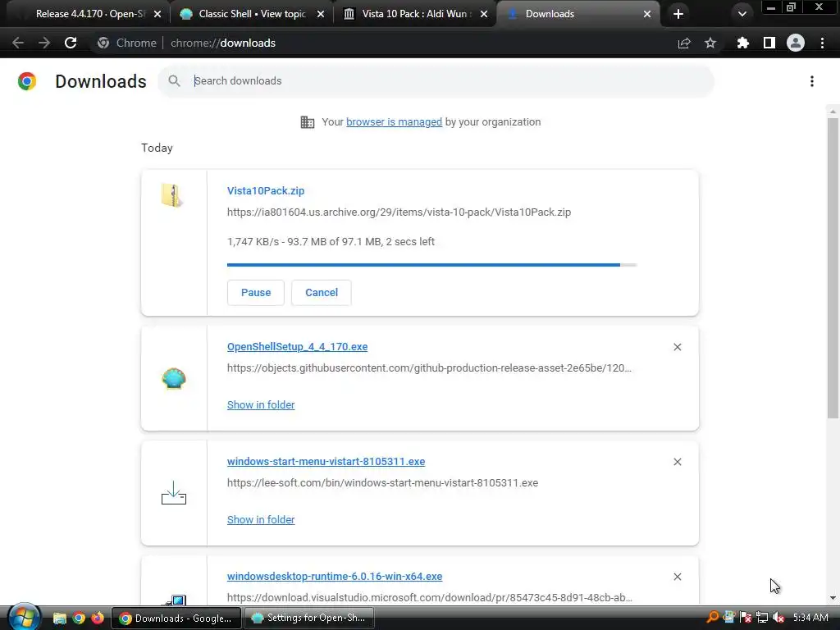
Task: Go forward to next page
Action: point(44,43)
